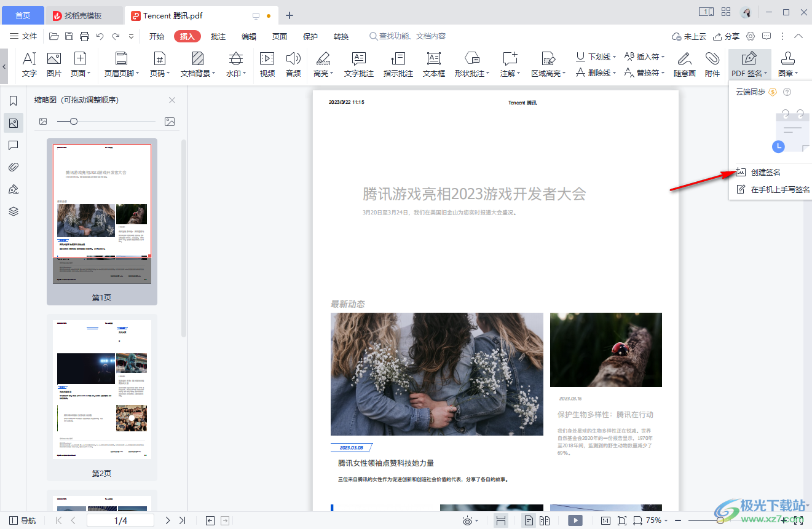
Task: Switch to the 保护 ribbon tab
Action: click(310, 36)
